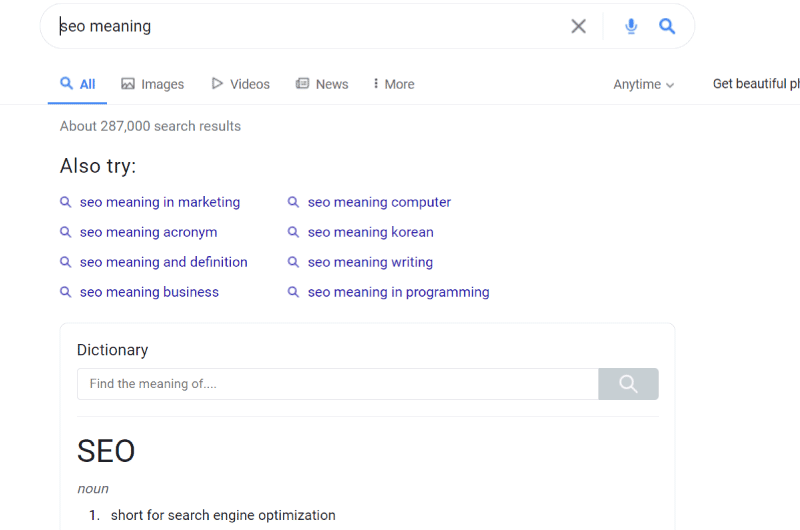Switch to the Videos tab
The width and height of the screenshot is (800, 530).
tap(240, 84)
